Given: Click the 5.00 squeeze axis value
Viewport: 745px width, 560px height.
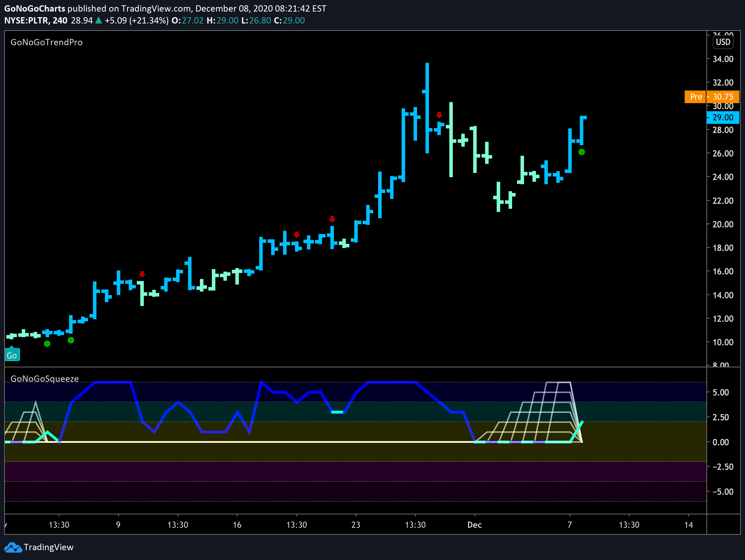Looking at the screenshot, I should pos(721,392).
